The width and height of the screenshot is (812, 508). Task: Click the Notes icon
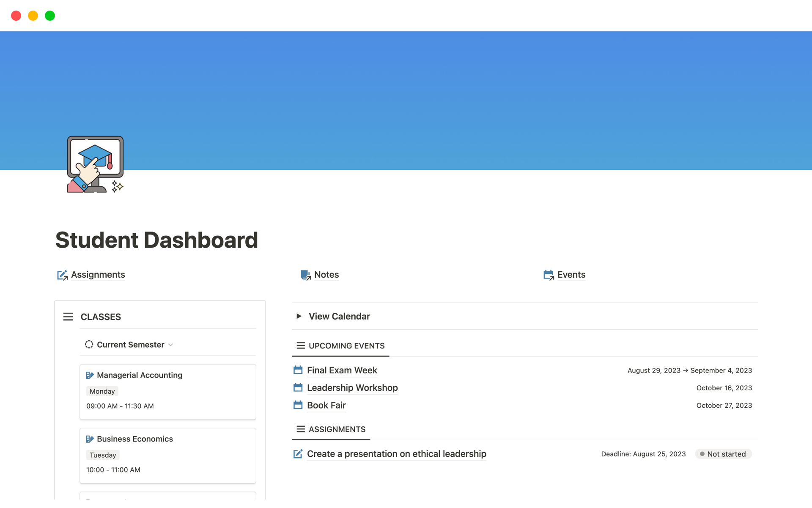click(304, 274)
